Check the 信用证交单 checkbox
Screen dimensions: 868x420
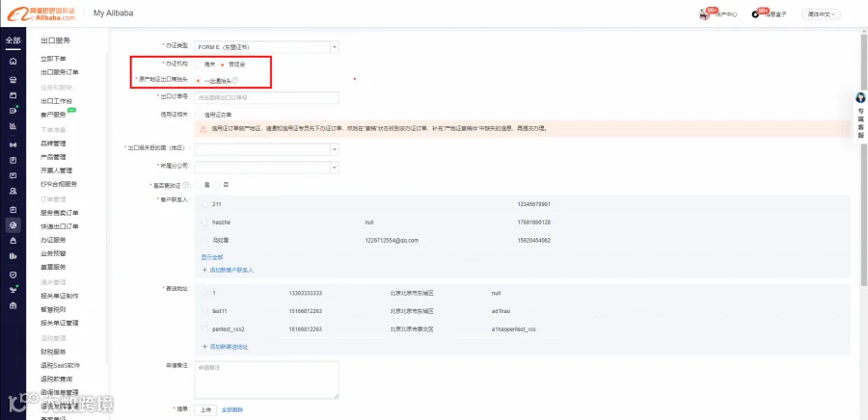199,115
